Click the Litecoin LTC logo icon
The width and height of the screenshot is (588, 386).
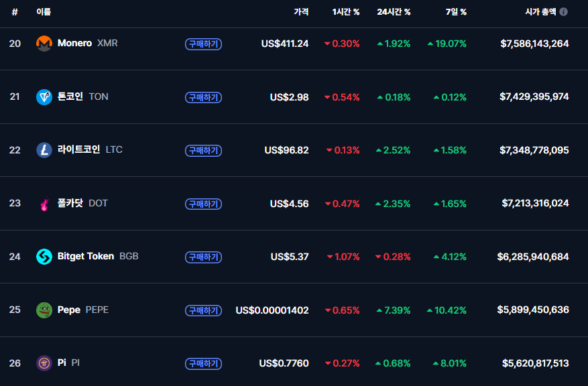point(44,150)
